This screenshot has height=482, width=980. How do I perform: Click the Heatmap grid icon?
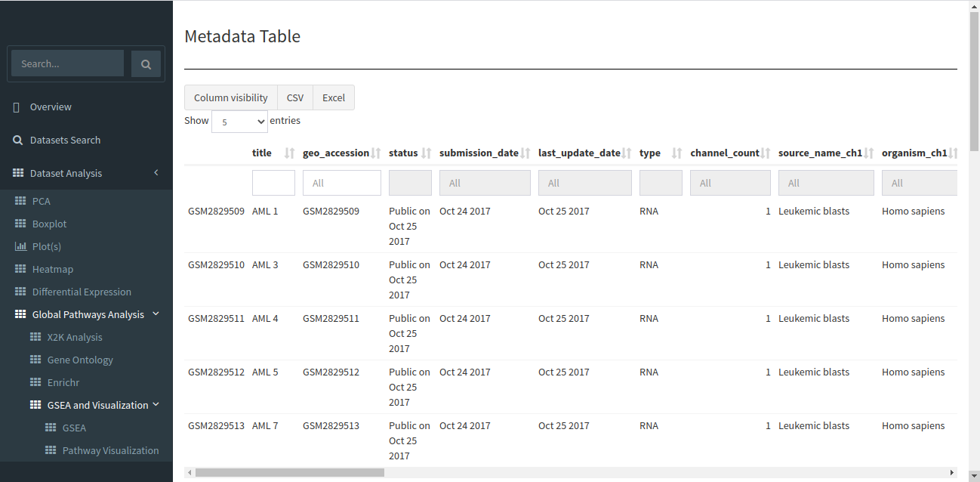(x=20, y=270)
